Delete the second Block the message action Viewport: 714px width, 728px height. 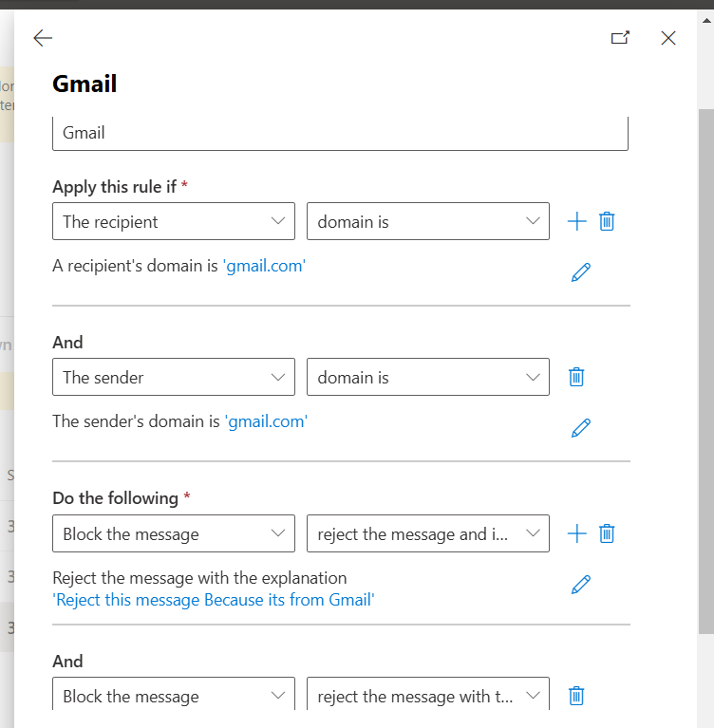[576, 696]
